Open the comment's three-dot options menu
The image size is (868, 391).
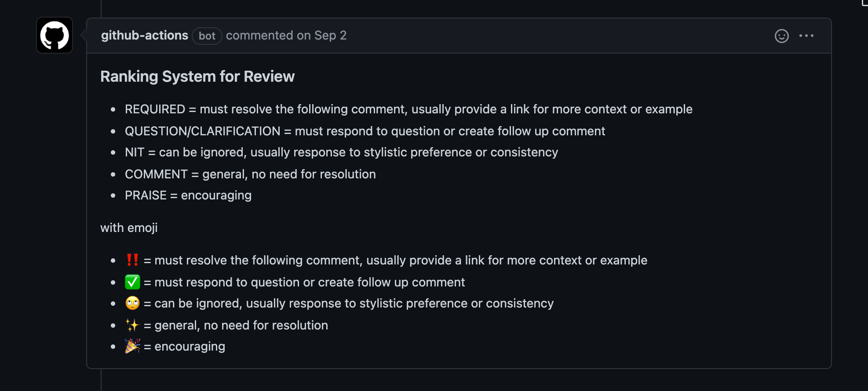(x=806, y=36)
